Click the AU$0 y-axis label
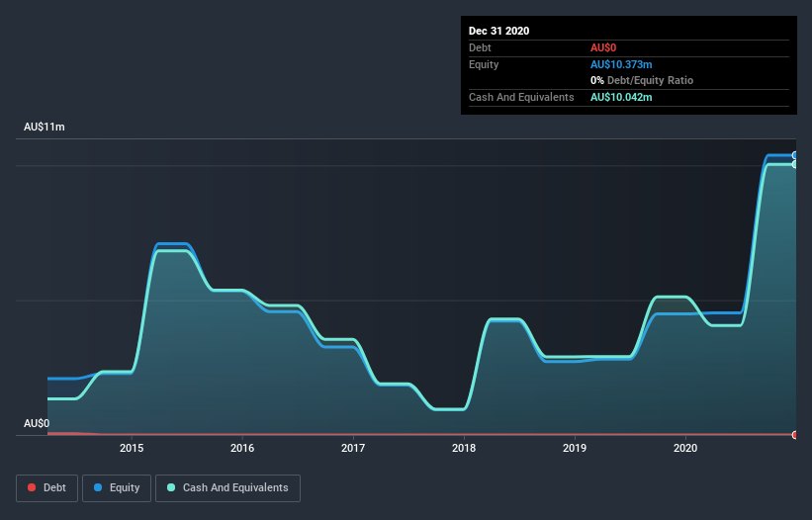 37,423
